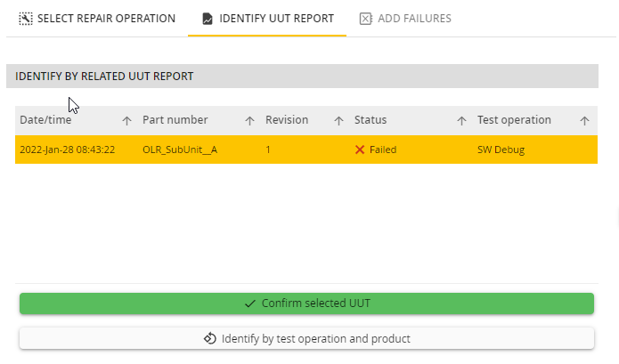Click the identify-by-operation rotate icon

pos(210,339)
